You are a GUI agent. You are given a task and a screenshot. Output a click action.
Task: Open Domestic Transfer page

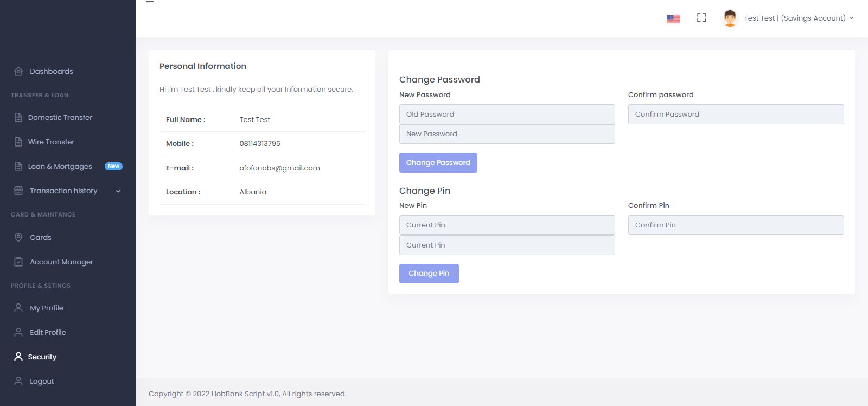(x=60, y=117)
